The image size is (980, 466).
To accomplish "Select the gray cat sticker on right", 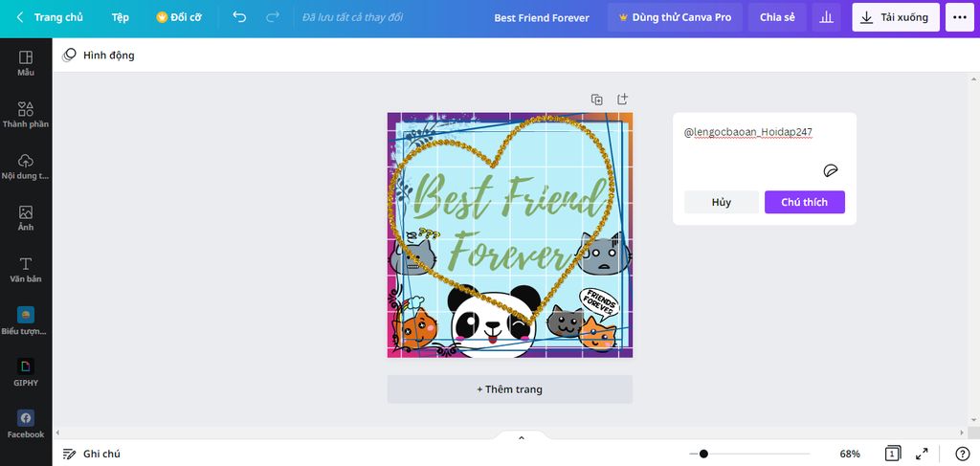I will click(x=603, y=253).
